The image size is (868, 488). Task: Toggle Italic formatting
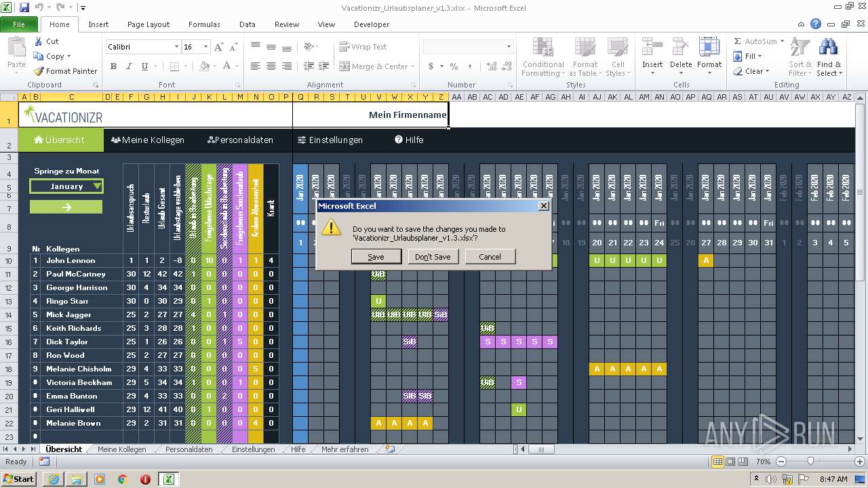129,66
